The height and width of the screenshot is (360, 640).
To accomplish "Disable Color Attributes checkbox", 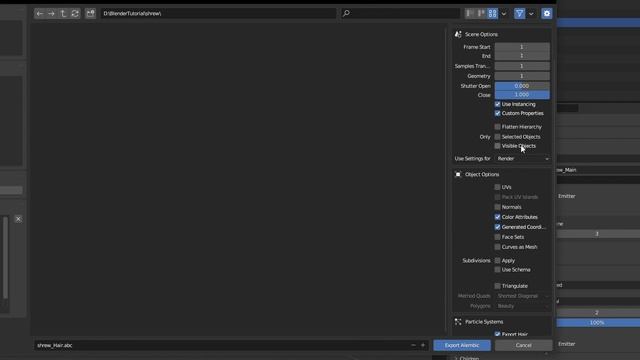I will point(497,217).
